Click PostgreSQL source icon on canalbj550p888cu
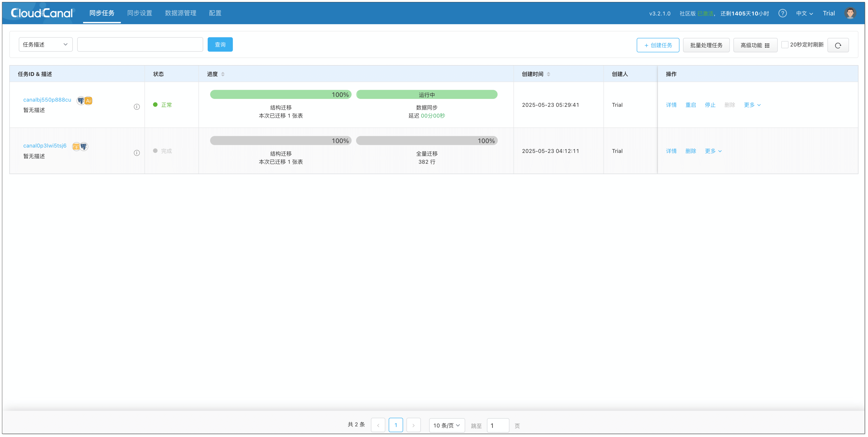The image size is (868, 437). [81, 100]
